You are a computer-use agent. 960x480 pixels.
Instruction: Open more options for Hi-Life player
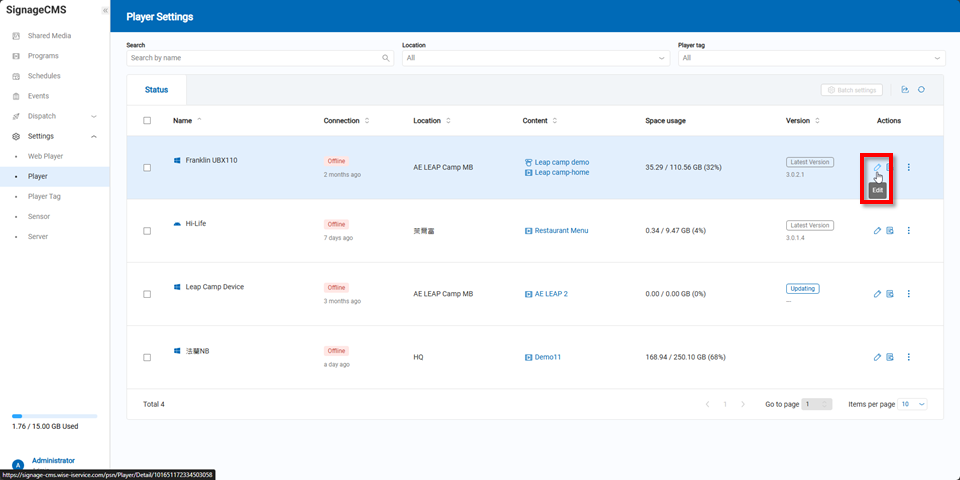point(908,231)
